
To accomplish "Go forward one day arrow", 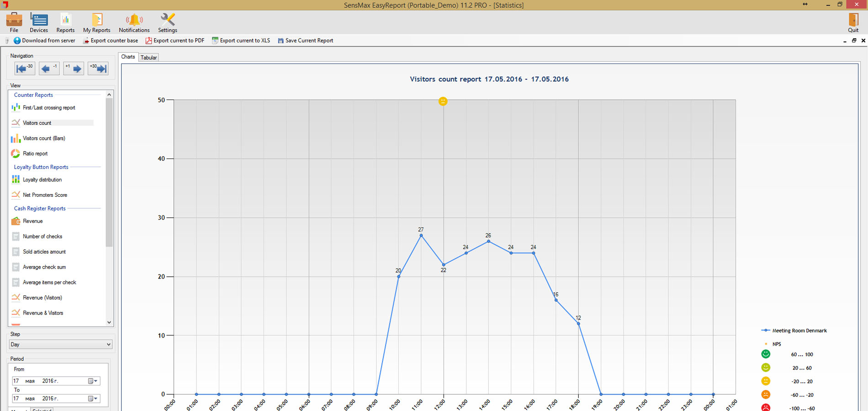I will [x=74, y=68].
